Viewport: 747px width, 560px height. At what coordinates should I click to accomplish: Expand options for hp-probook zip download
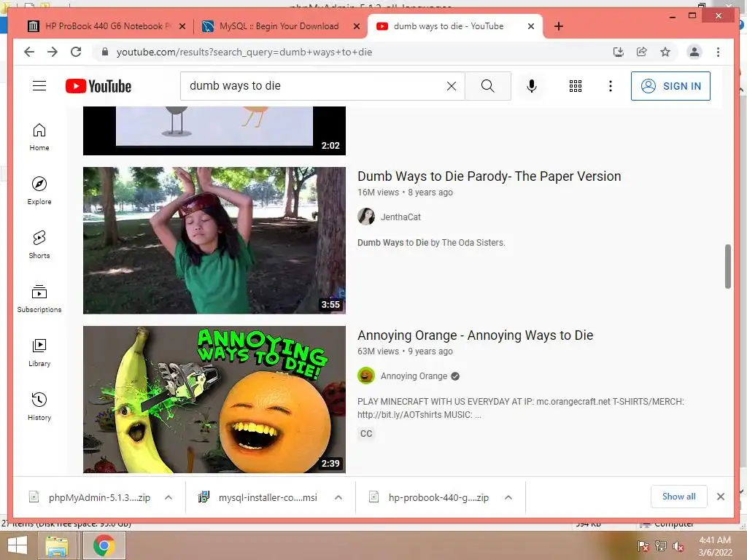pos(508,497)
